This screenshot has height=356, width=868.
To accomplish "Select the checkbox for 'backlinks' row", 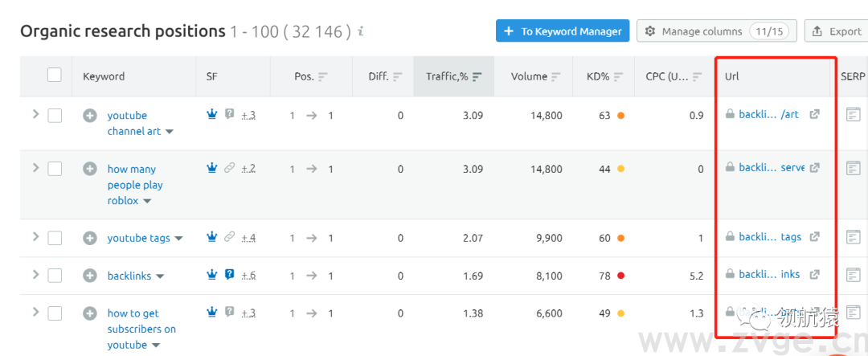I will tap(55, 276).
